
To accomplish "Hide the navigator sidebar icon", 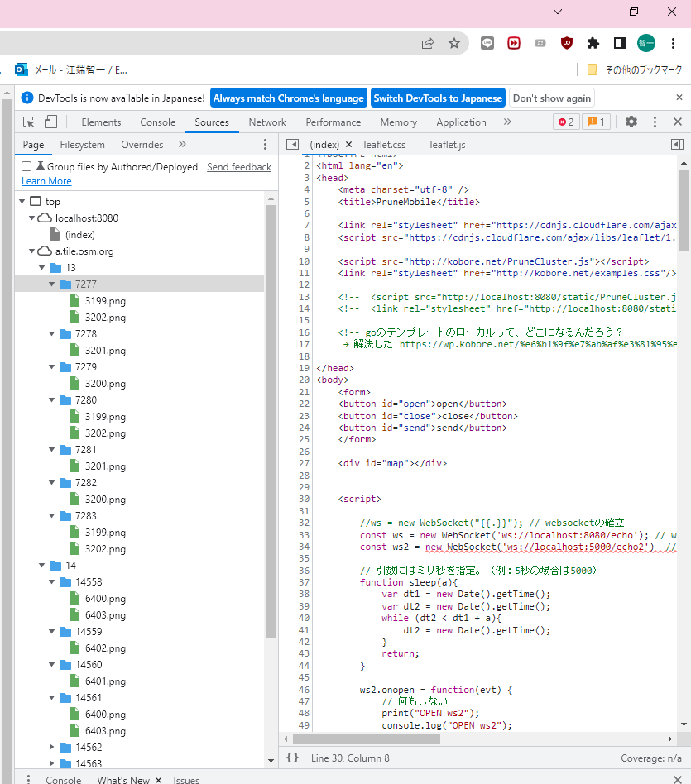I will (x=292, y=144).
